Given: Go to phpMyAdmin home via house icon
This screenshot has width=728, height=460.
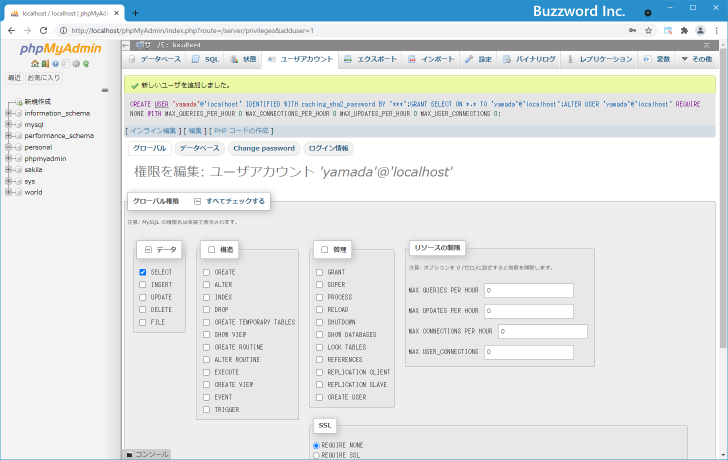Looking at the screenshot, I should click(x=34, y=64).
